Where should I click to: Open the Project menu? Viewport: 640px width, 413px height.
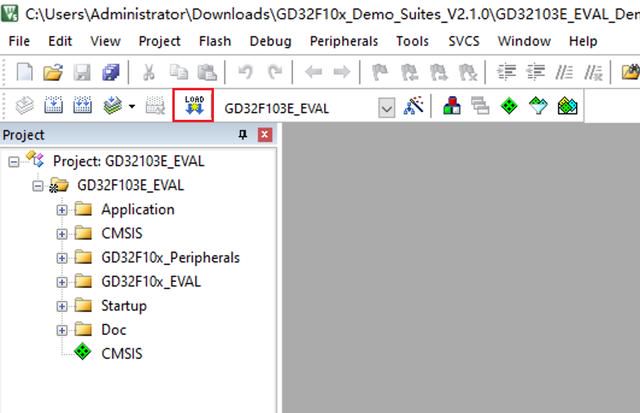(x=160, y=41)
